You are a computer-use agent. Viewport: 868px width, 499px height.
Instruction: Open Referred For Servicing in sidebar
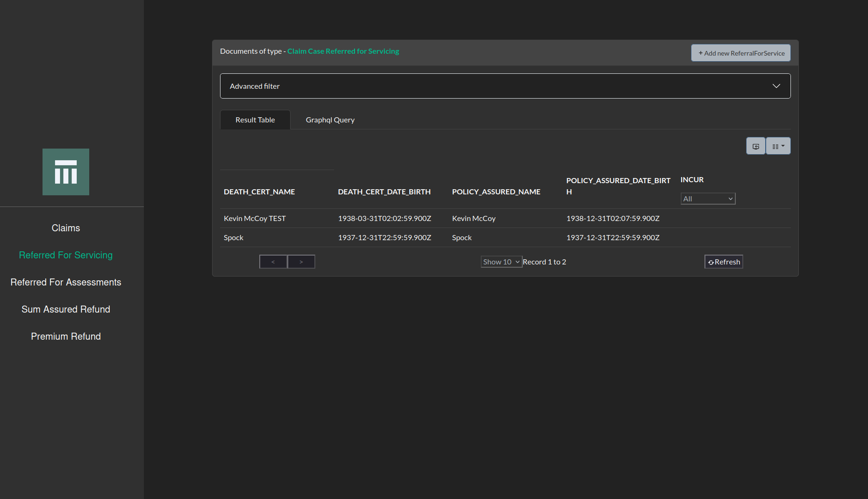tap(66, 255)
